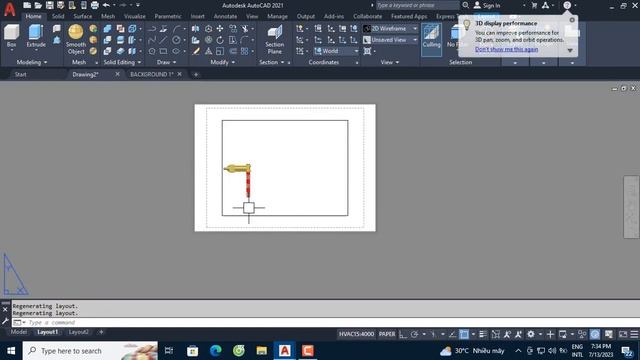640x360 pixels.
Task: Toggle Isolate Objects icon in status bar
Action: click(x=582, y=334)
